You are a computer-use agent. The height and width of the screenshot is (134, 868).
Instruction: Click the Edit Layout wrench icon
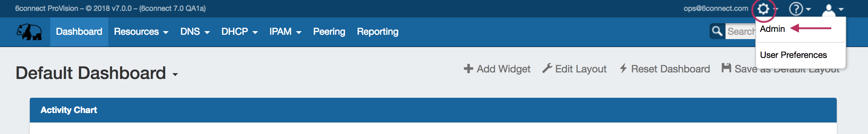(x=547, y=68)
